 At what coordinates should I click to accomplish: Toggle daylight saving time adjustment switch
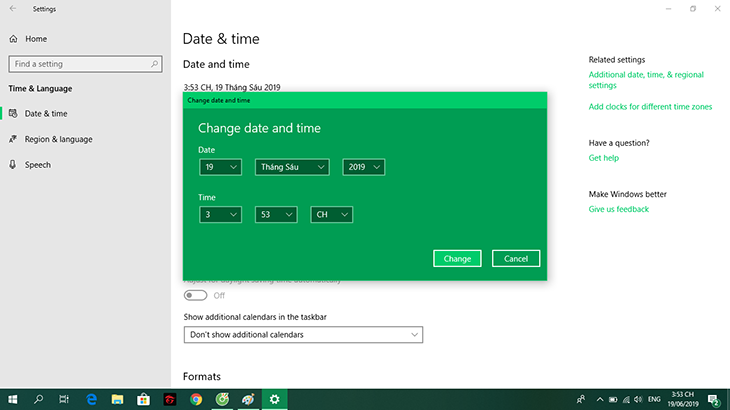coord(196,296)
